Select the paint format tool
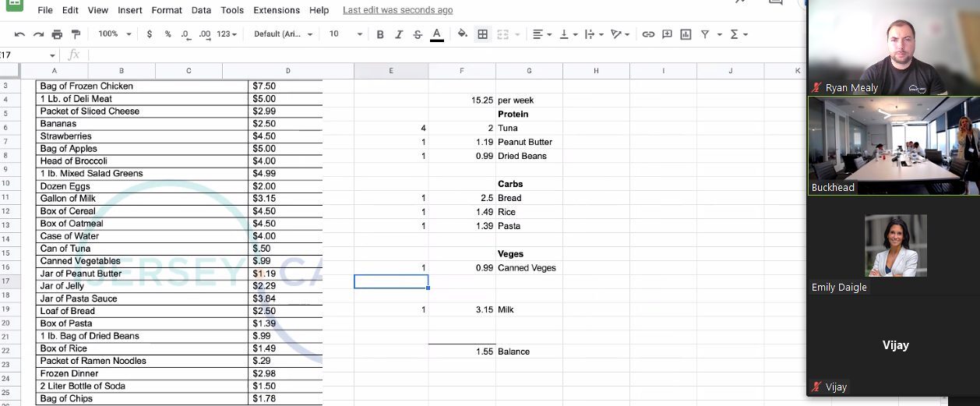980x406 pixels. [x=76, y=34]
